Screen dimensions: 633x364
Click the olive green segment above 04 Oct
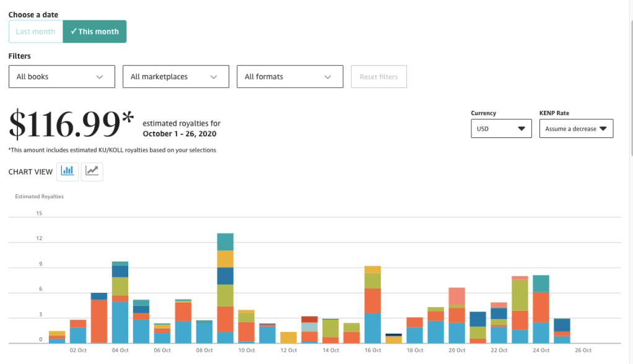[x=120, y=286]
